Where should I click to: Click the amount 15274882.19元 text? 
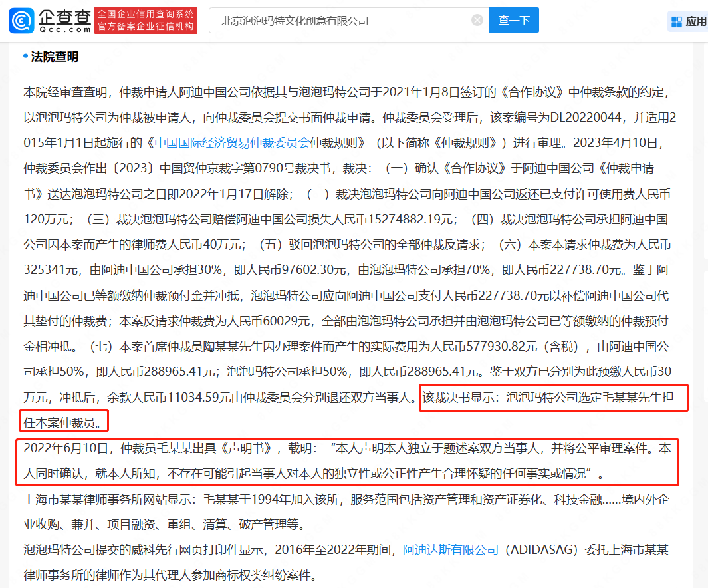tap(410, 220)
